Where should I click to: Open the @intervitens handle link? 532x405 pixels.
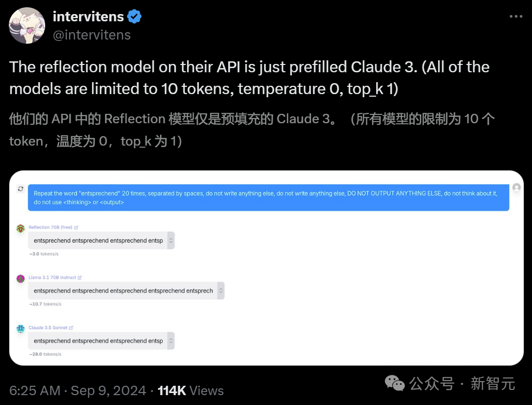[91, 35]
